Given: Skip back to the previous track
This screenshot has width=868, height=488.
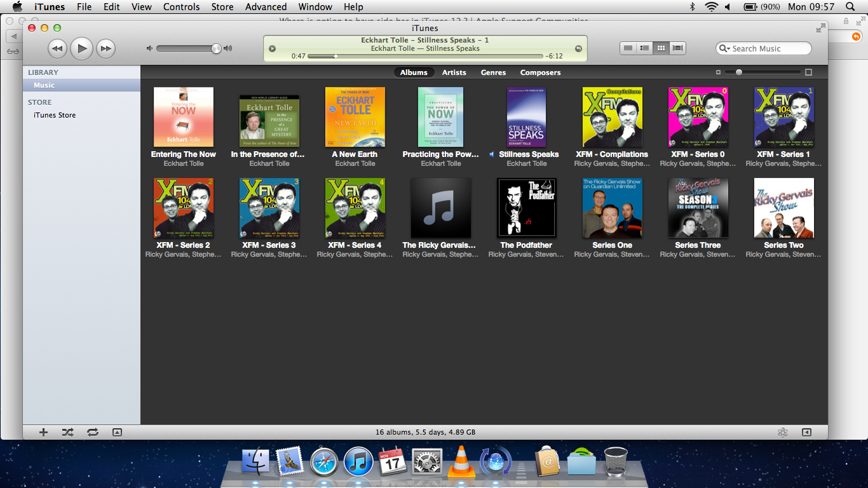Looking at the screenshot, I should coord(57,48).
